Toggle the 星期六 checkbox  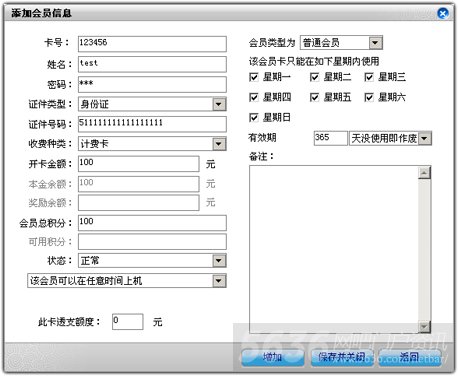click(369, 97)
